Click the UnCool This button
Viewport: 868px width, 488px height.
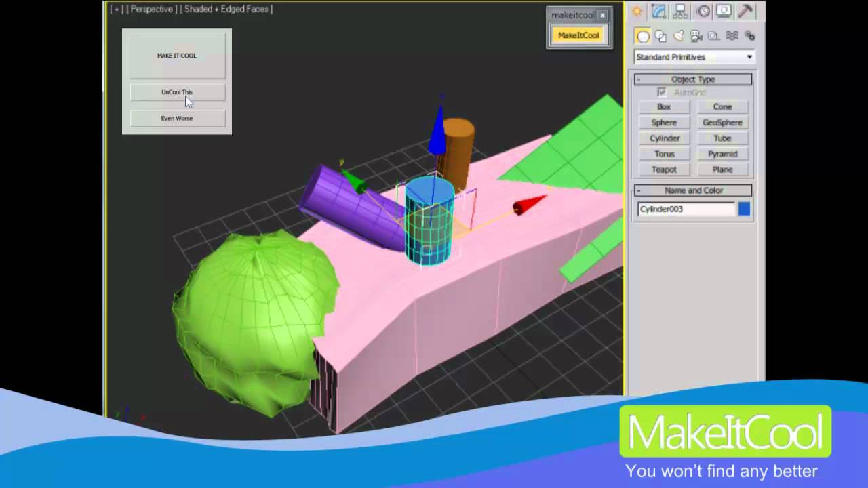click(x=177, y=92)
